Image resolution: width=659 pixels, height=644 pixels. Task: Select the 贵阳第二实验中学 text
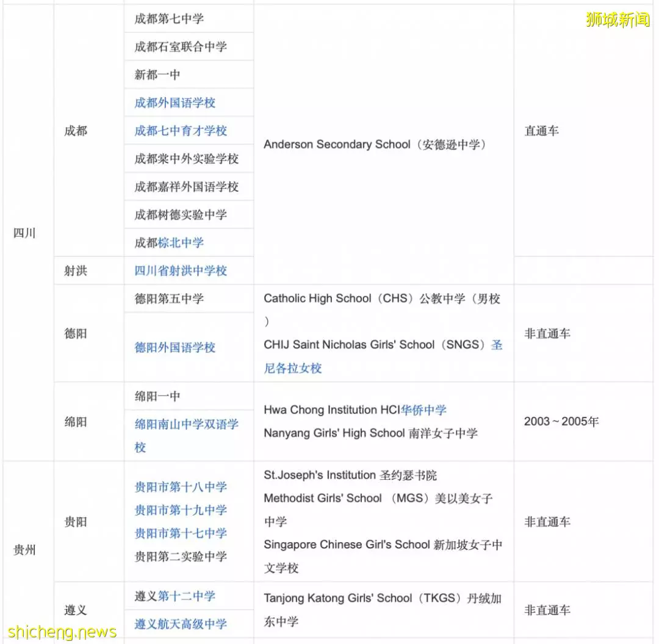pyautogui.click(x=181, y=556)
